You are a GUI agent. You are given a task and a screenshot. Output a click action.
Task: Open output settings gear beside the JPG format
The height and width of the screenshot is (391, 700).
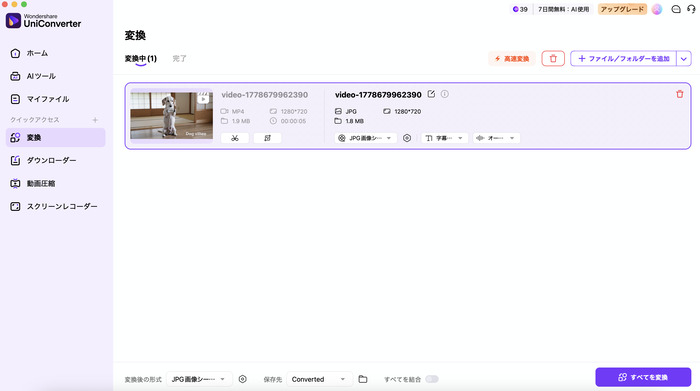pyautogui.click(x=407, y=138)
